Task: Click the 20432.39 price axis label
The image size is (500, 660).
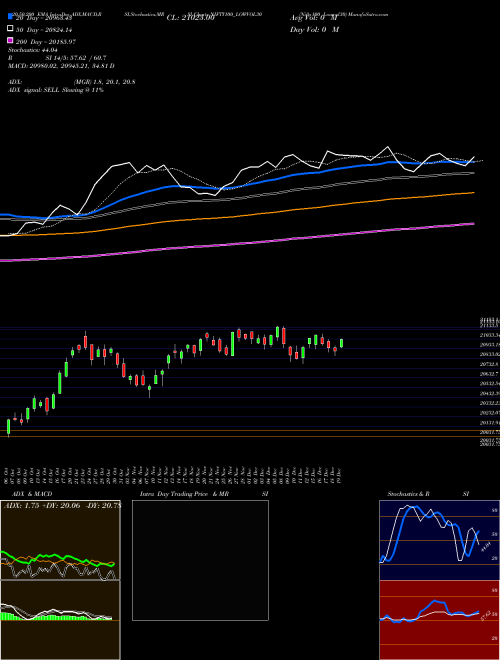Action: click(x=489, y=393)
